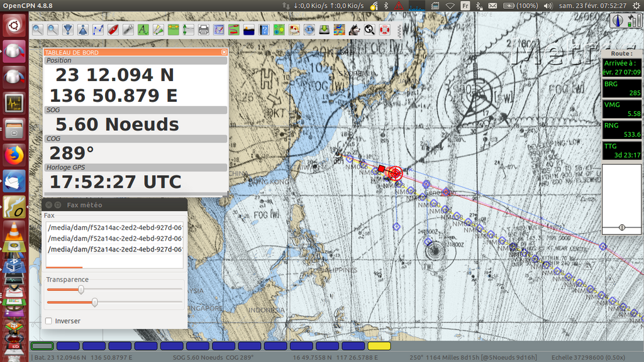This screenshot has width=644, height=362.
Task: Open the tide display toolbar icon
Action: (x=249, y=30)
